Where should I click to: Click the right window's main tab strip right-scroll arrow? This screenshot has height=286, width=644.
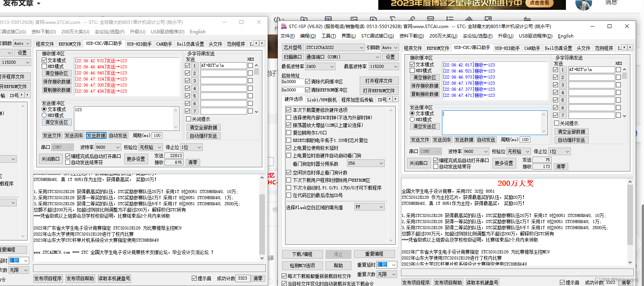pyautogui.click(x=630, y=47)
